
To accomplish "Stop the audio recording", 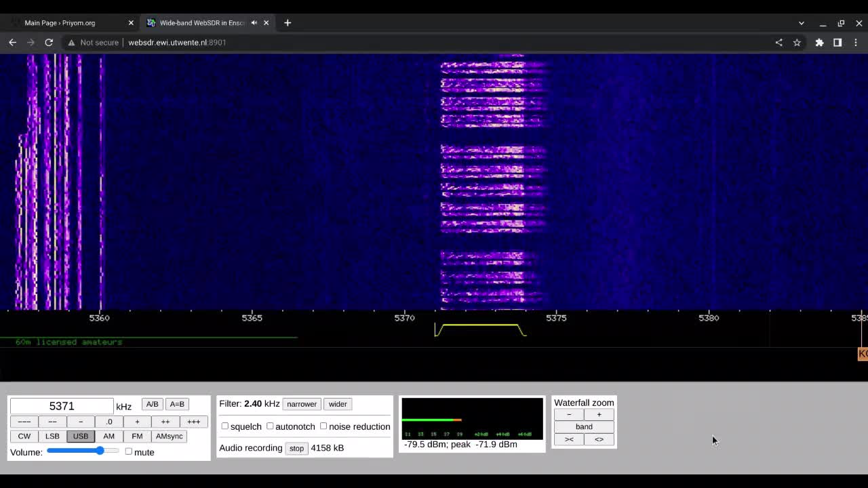I will (x=296, y=448).
